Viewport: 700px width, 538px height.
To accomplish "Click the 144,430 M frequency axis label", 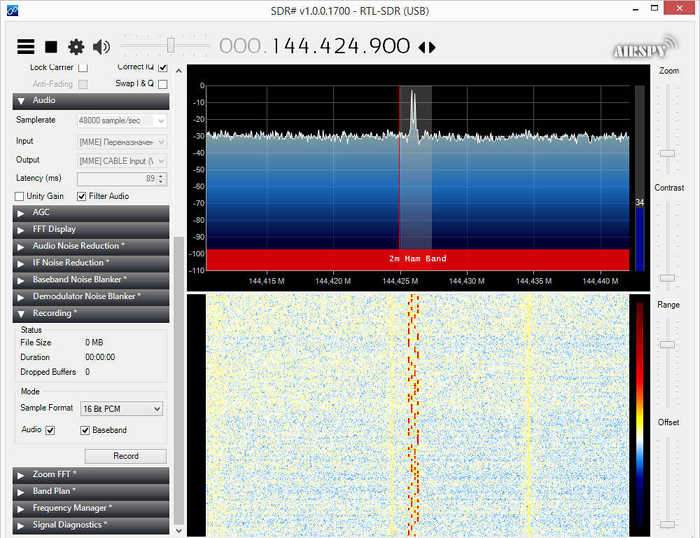I will pos(467,281).
